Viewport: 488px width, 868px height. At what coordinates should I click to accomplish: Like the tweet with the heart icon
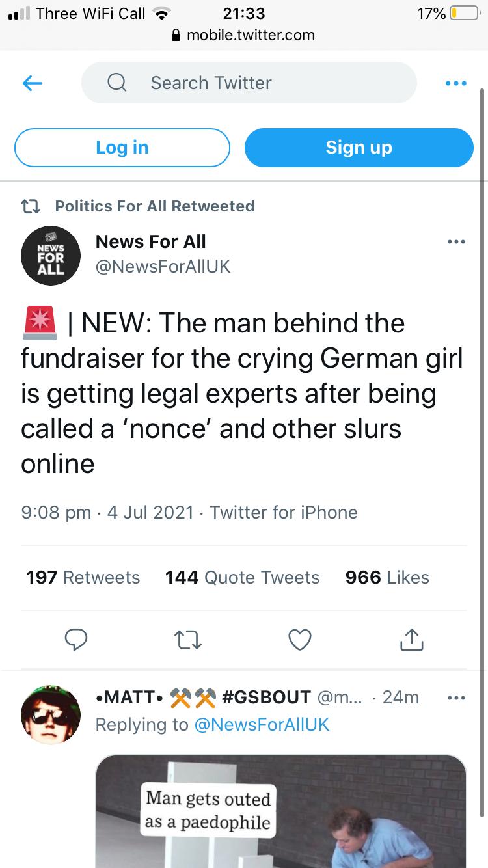coord(299,641)
